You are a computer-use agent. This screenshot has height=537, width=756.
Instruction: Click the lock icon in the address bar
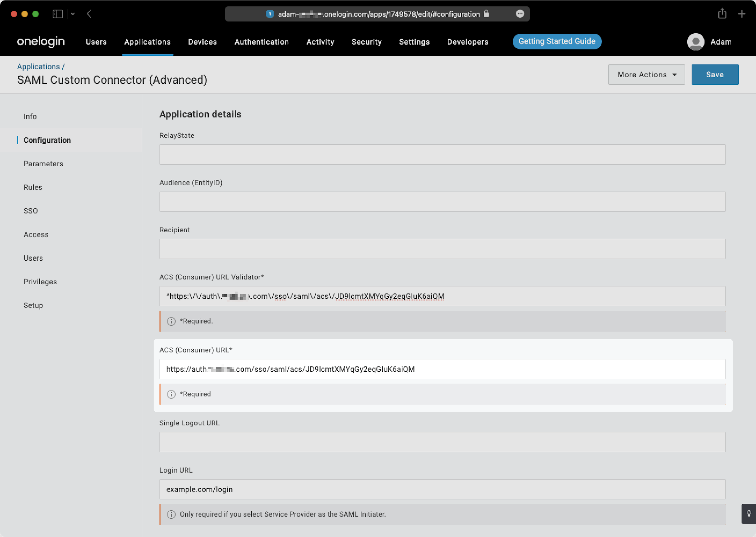click(x=486, y=14)
